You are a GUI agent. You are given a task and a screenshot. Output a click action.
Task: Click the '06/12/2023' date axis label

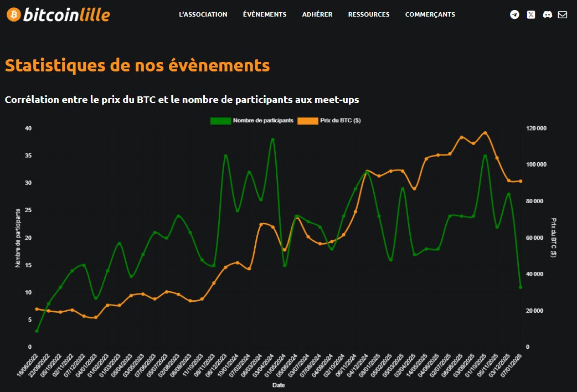217,365
